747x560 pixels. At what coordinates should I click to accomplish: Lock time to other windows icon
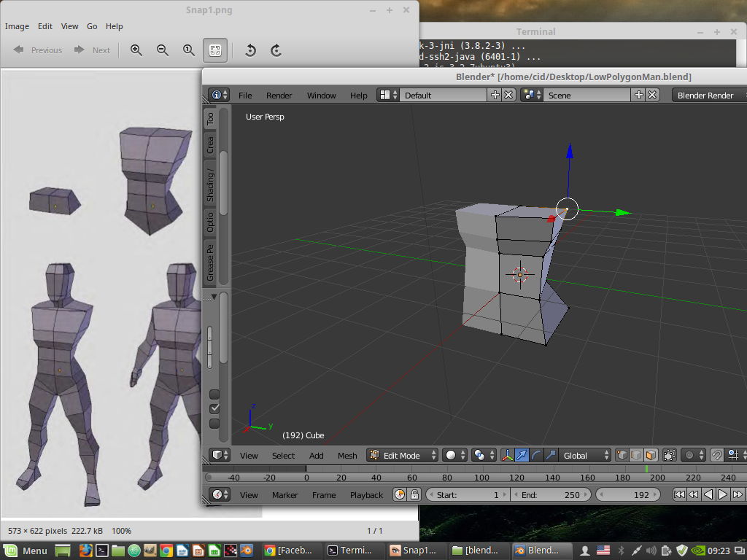(414, 495)
